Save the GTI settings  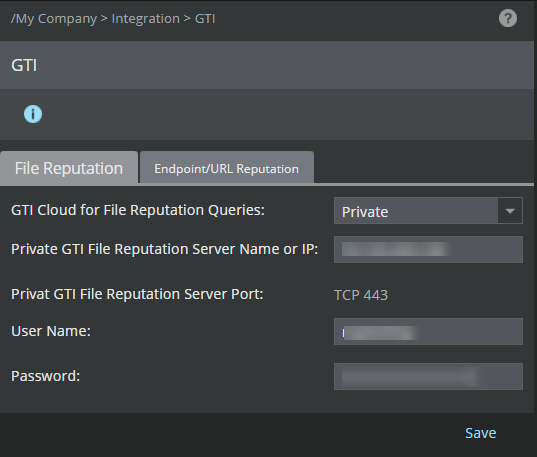[480, 433]
